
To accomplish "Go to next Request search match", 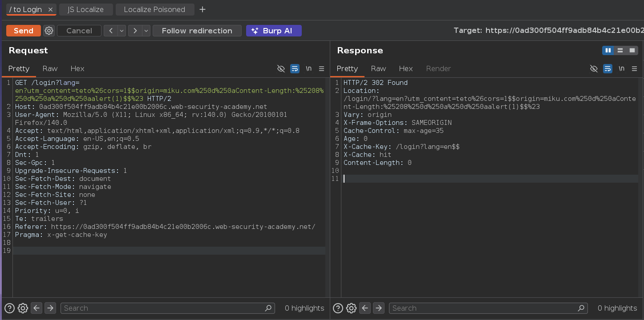I will click(x=50, y=308).
